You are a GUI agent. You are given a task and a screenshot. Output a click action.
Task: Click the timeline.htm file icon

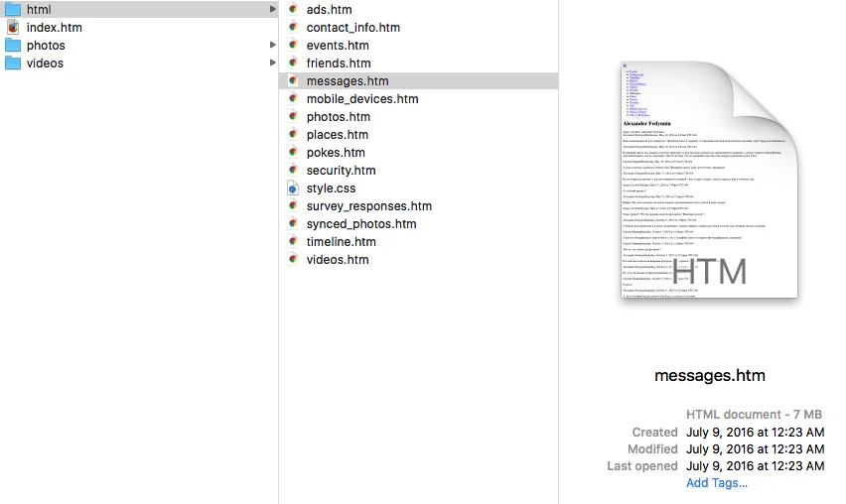293,242
